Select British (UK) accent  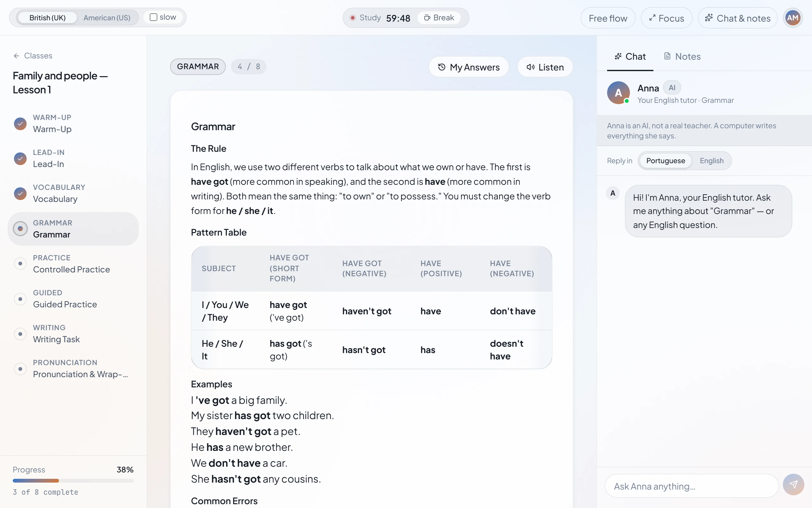(47, 18)
